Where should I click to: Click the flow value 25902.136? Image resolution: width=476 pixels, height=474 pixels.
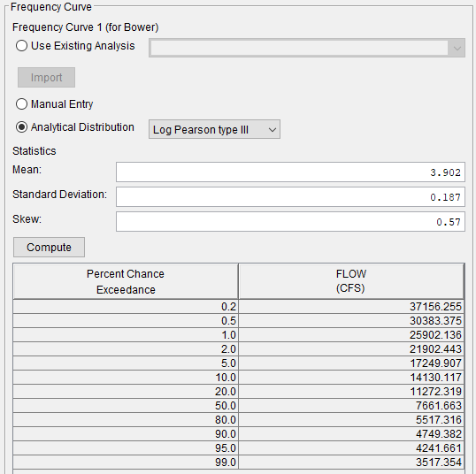coord(351,335)
